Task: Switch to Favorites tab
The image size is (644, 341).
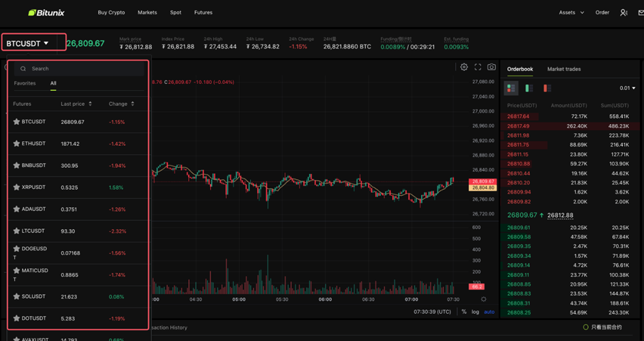Action: click(x=25, y=83)
